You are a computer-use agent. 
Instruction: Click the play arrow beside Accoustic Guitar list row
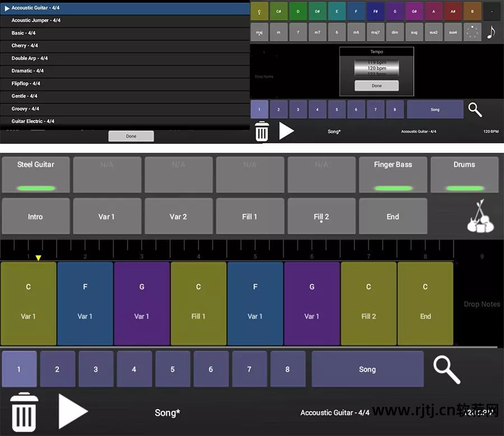7,8
